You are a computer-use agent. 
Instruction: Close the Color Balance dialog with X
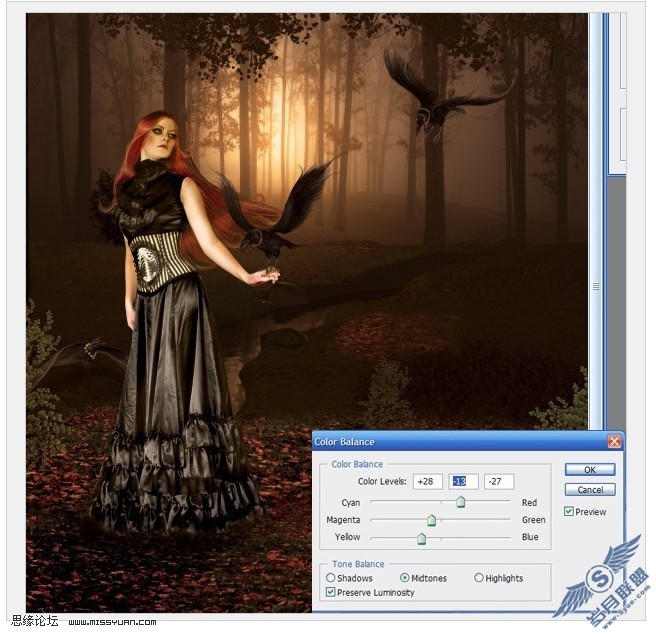click(x=614, y=441)
